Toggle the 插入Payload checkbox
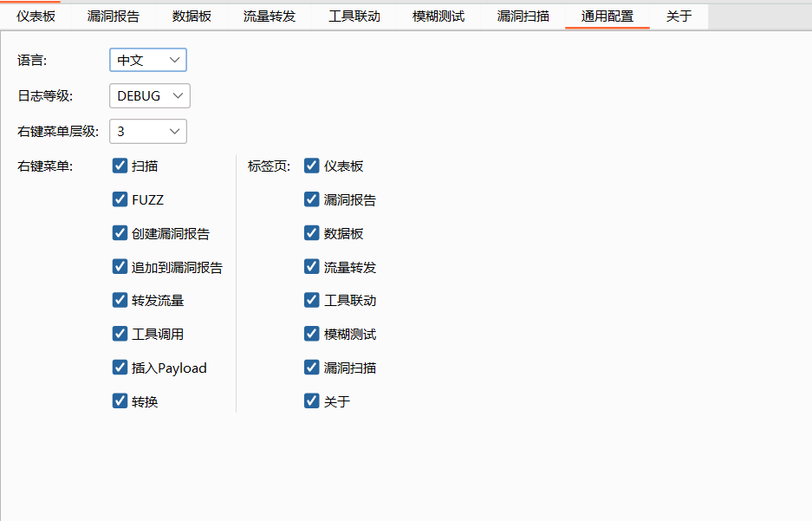812x521 pixels. click(x=120, y=368)
